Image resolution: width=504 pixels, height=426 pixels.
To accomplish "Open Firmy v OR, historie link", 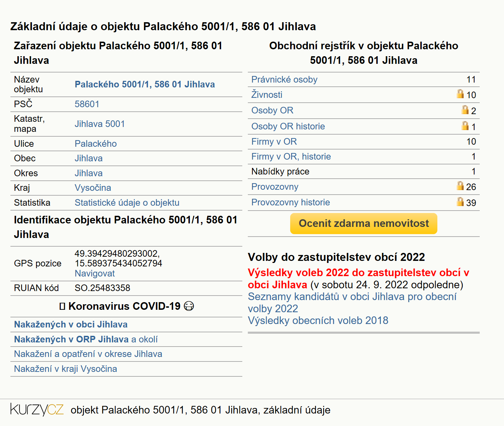I will tap(291, 156).
